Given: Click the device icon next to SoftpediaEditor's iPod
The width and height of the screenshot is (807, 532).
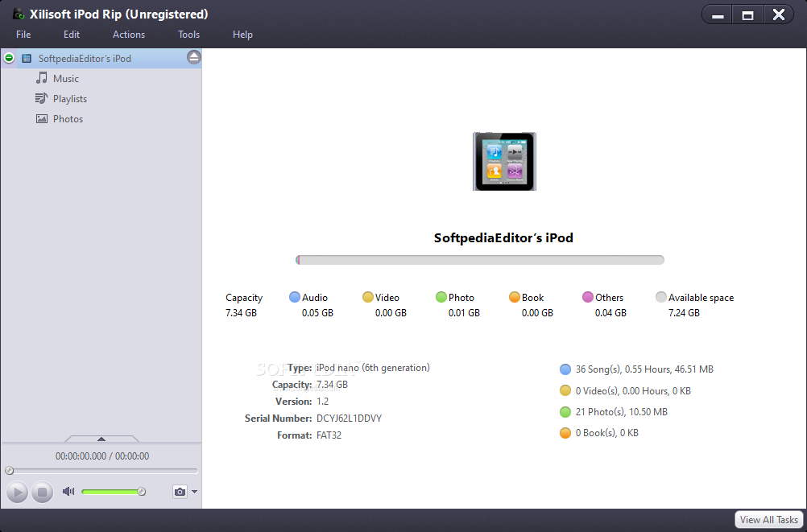Looking at the screenshot, I should point(27,59).
